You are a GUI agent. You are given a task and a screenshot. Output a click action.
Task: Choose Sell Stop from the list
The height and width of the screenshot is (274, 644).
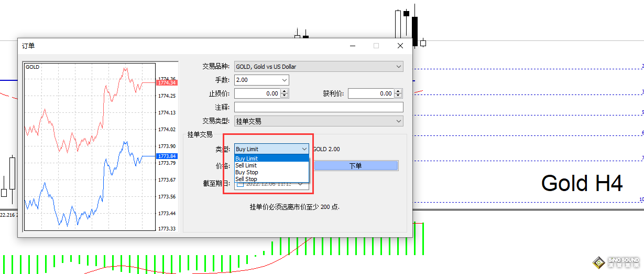tap(271, 179)
